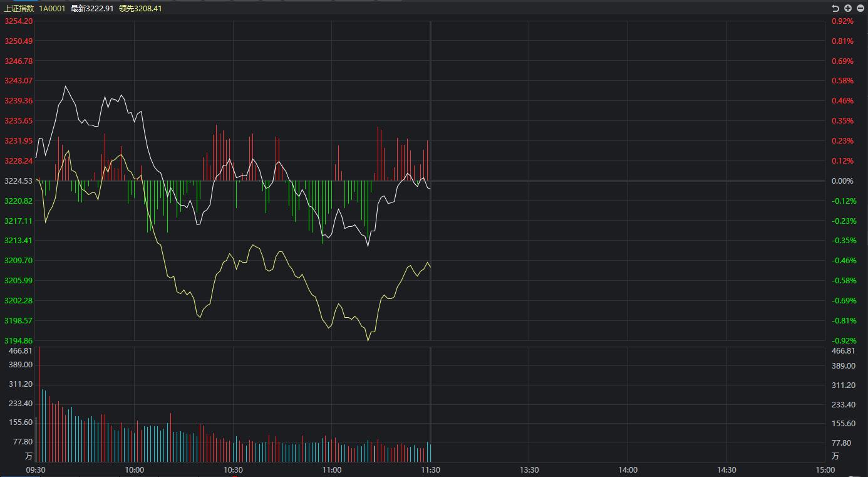Click the 3228.24 price label
The height and width of the screenshot is (477, 868).
(x=18, y=161)
